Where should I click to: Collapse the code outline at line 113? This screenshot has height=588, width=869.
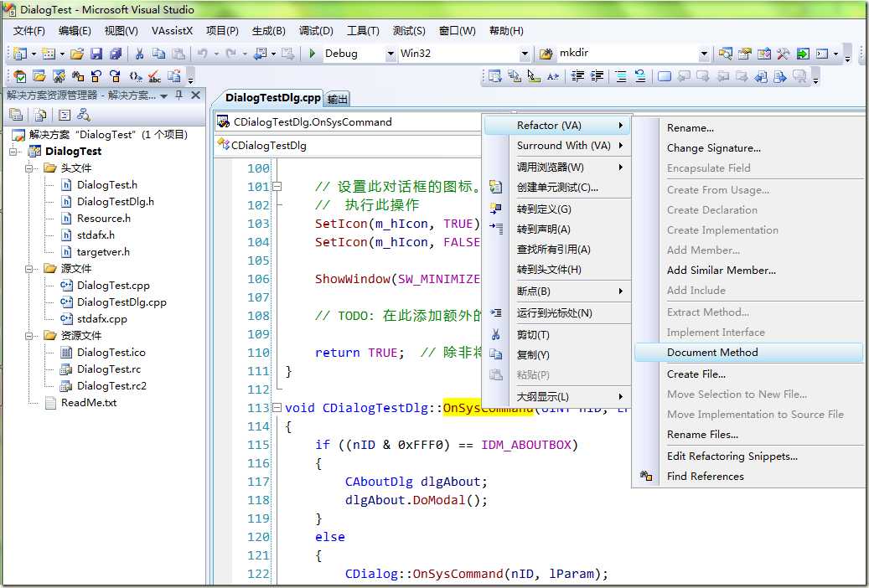point(277,408)
